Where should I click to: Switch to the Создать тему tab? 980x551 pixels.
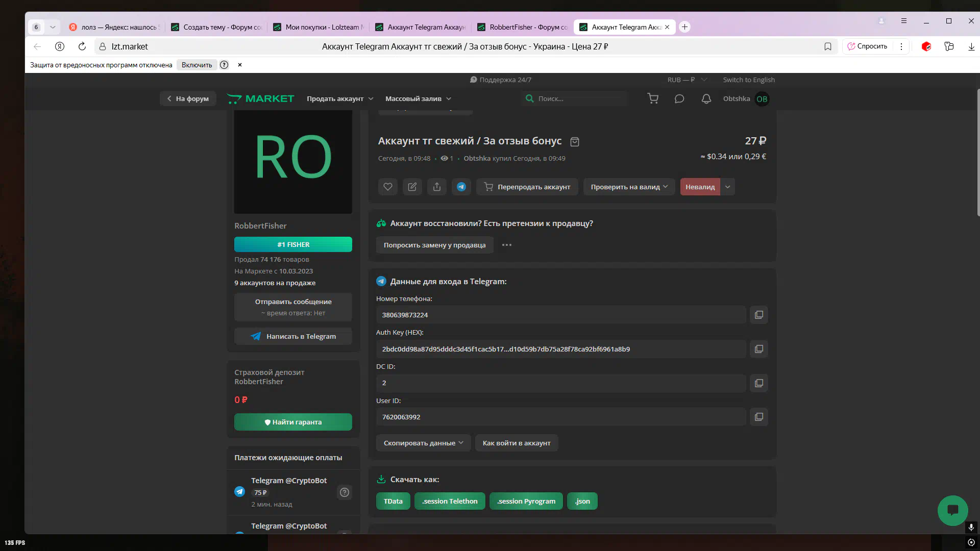click(x=216, y=27)
